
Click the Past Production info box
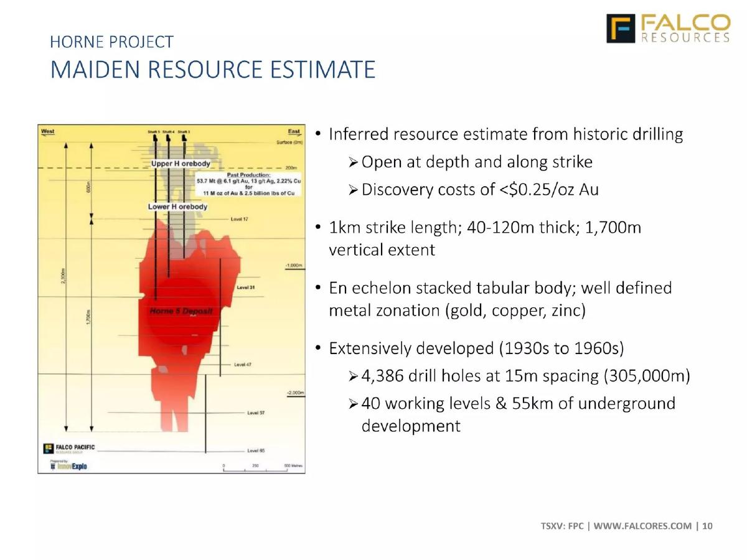[248, 184]
